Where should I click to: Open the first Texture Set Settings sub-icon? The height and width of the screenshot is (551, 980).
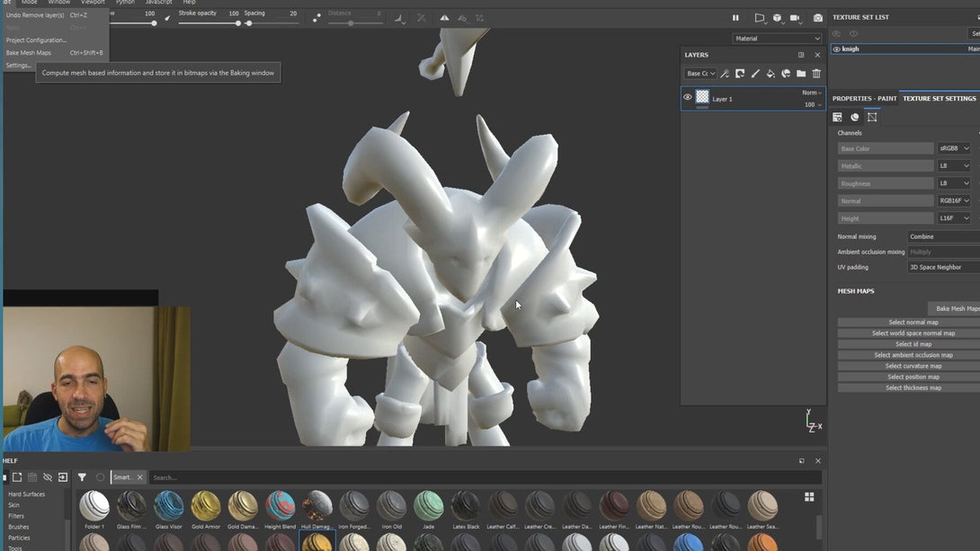pyautogui.click(x=838, y=117)
